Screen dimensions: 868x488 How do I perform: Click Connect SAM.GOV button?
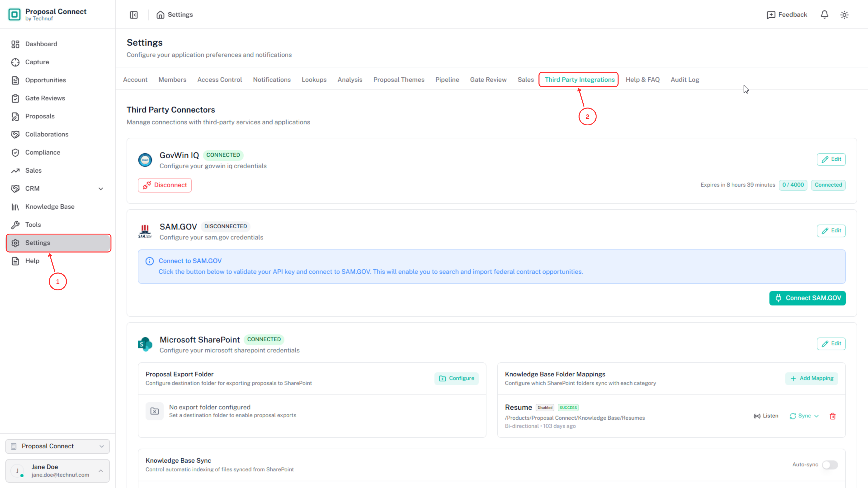[x=807, y=298]
